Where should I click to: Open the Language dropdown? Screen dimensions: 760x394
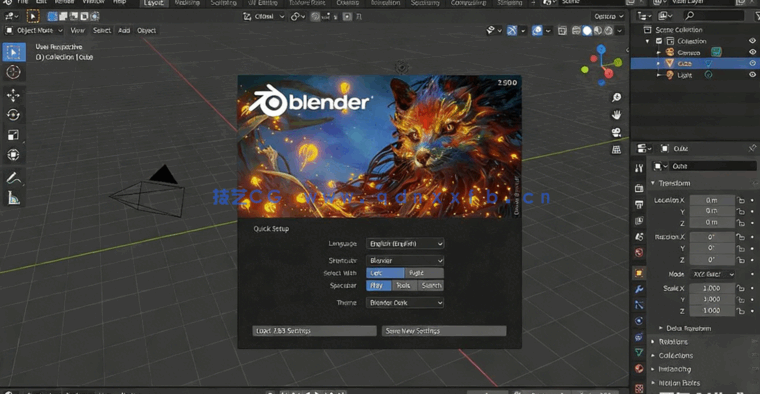tap(405, 244)
